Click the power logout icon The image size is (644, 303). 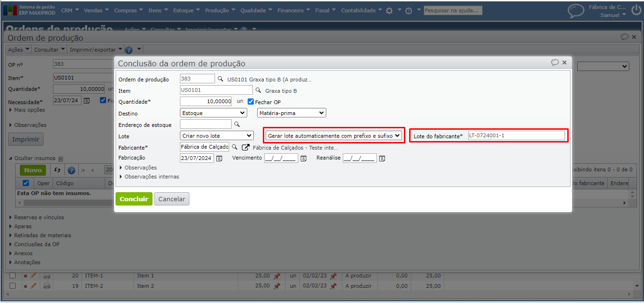(x=636, y=11)
